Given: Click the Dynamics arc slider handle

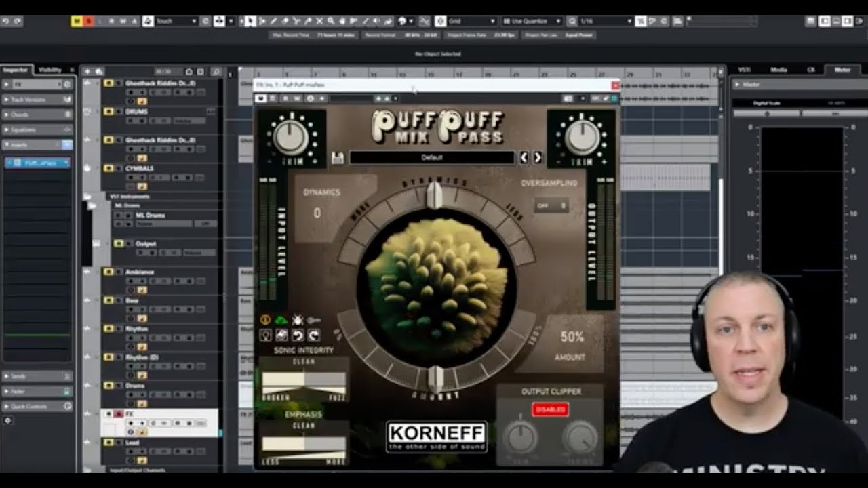Looking at the screenshot, I should tap(434, 195).
